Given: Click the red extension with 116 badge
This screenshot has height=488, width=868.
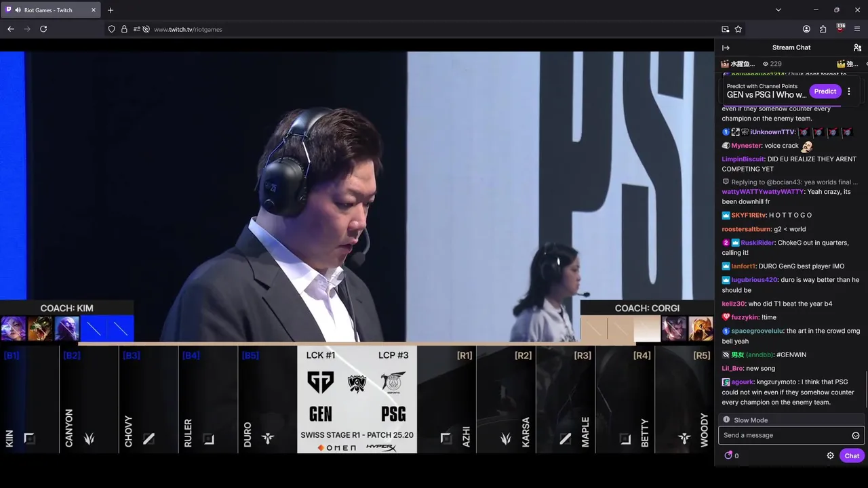Looking at the screenshot, I should tap(841, 28).
